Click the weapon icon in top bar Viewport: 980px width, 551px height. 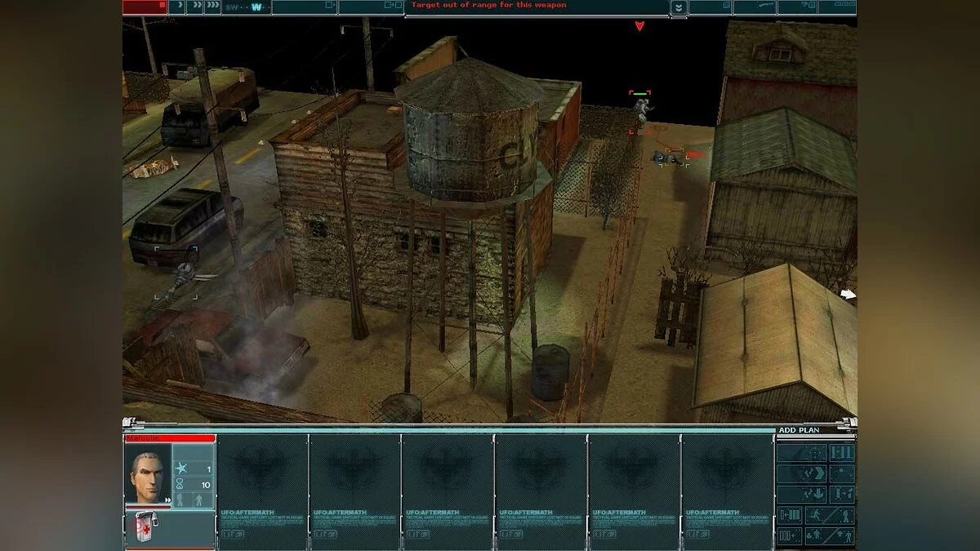click(754, 7)
